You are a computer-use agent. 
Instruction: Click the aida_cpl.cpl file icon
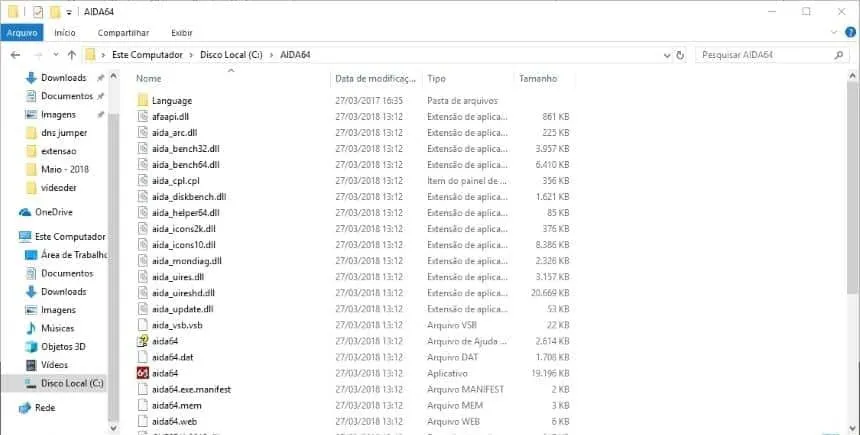(x=143, y=180)
